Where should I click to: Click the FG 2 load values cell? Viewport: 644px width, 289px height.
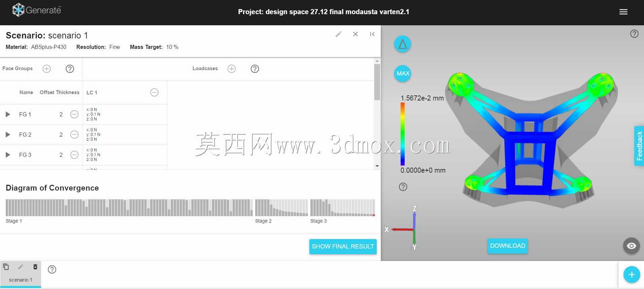click(x=125, y=135)
